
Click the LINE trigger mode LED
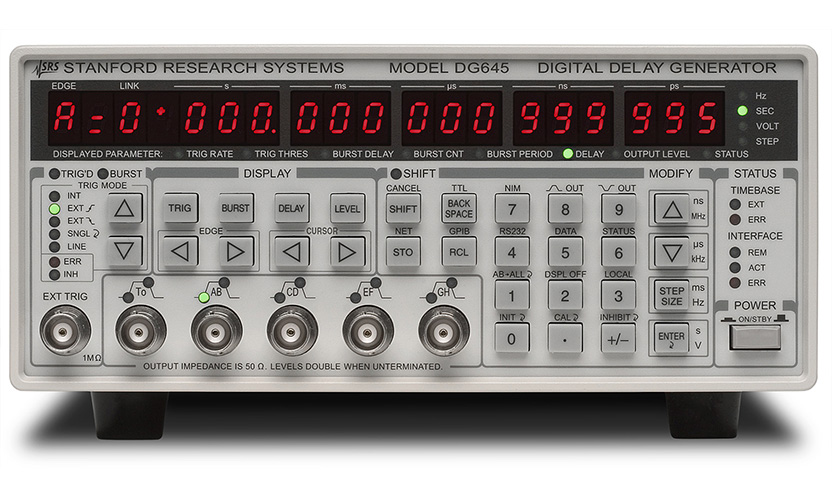[55, 247]
